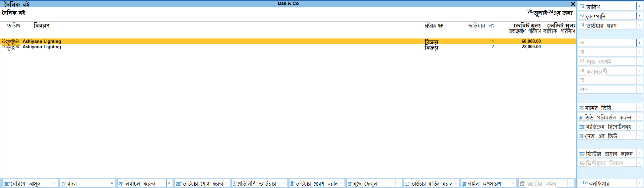Screen dimensions: 644x188
Task: Expand the chevron beside F12 কনফিগার
Action: tap(639, 183)
